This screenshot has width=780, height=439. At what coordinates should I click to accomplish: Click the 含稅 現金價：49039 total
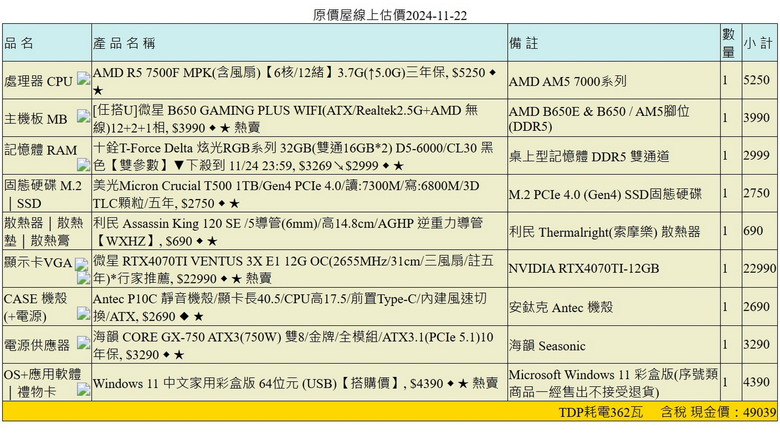(718, 412)
